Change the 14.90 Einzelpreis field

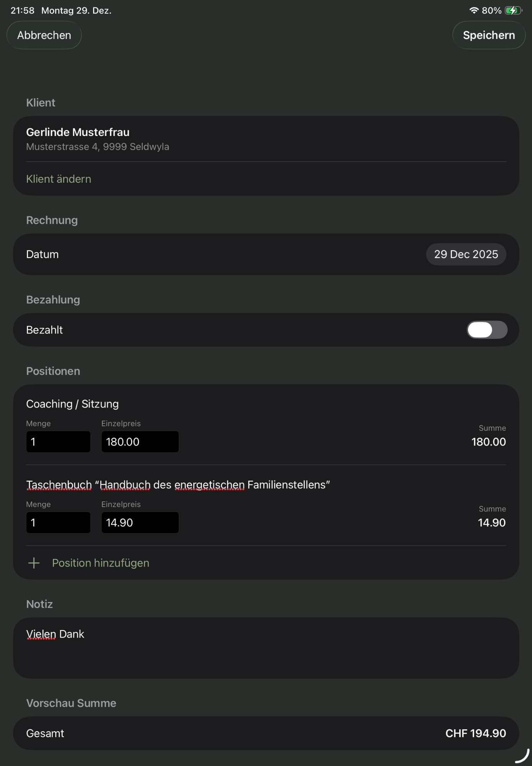140,523
